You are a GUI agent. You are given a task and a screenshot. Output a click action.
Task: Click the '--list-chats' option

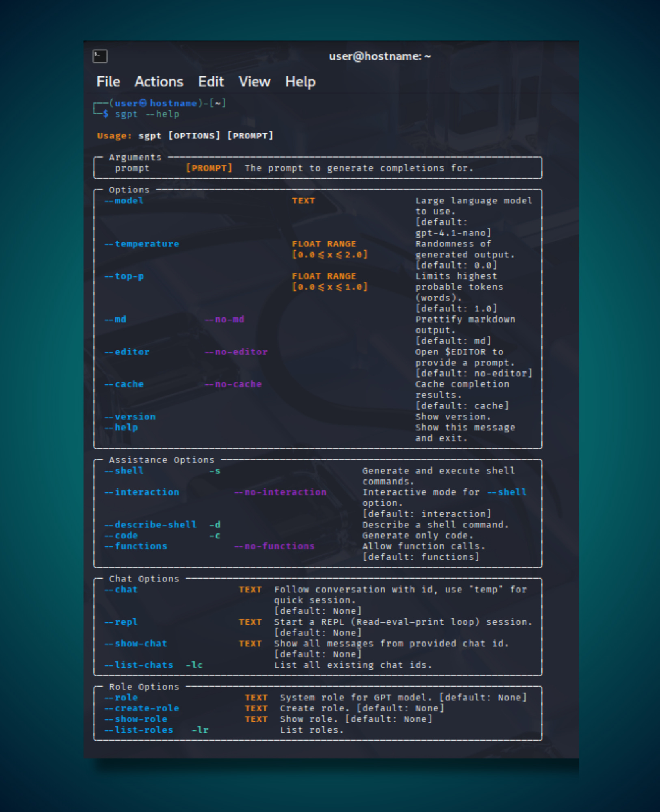[139, 665]
